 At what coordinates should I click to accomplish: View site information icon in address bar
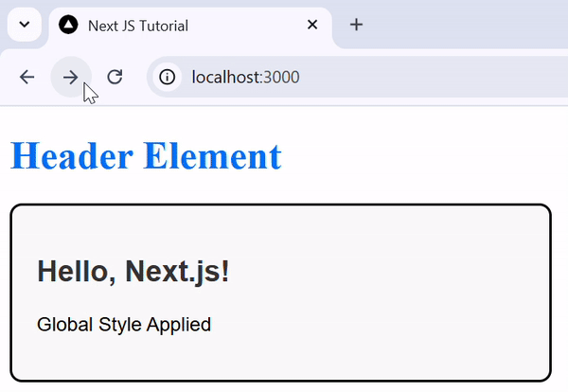[x=167, y=77]
